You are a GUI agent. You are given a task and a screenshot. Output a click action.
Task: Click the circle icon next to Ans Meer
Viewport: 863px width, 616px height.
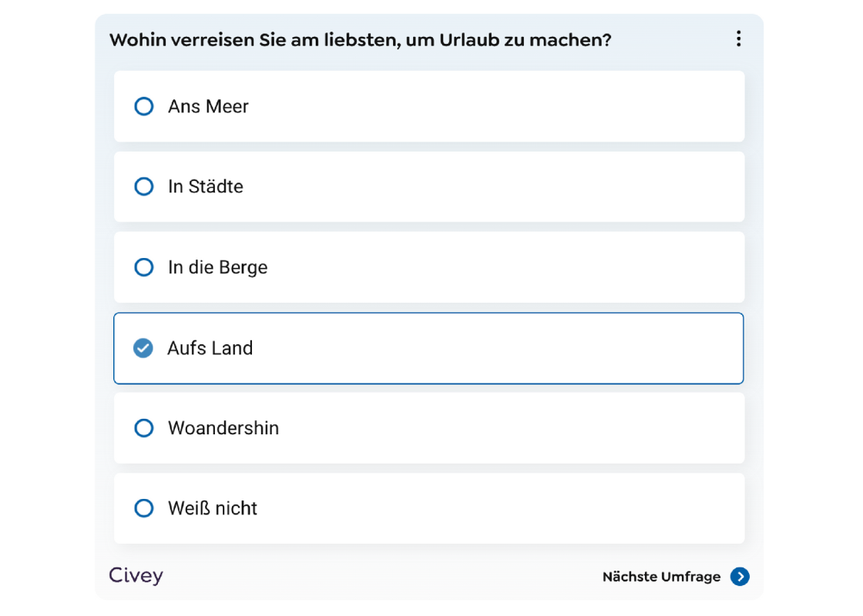[143, 106]
